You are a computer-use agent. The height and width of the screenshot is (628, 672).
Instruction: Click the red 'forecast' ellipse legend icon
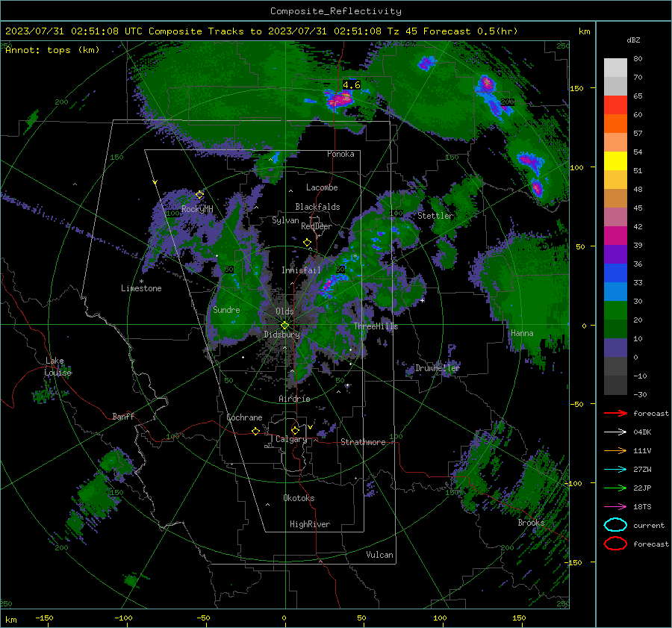615,544
